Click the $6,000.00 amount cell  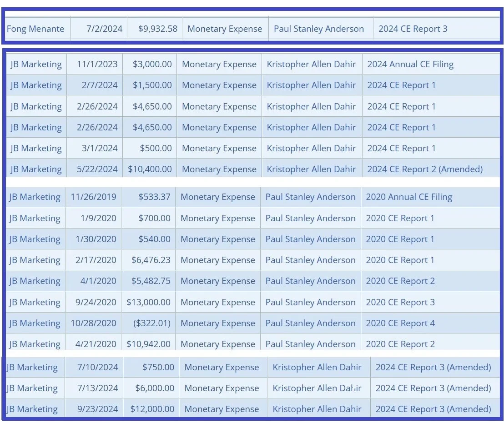[155, 388]
